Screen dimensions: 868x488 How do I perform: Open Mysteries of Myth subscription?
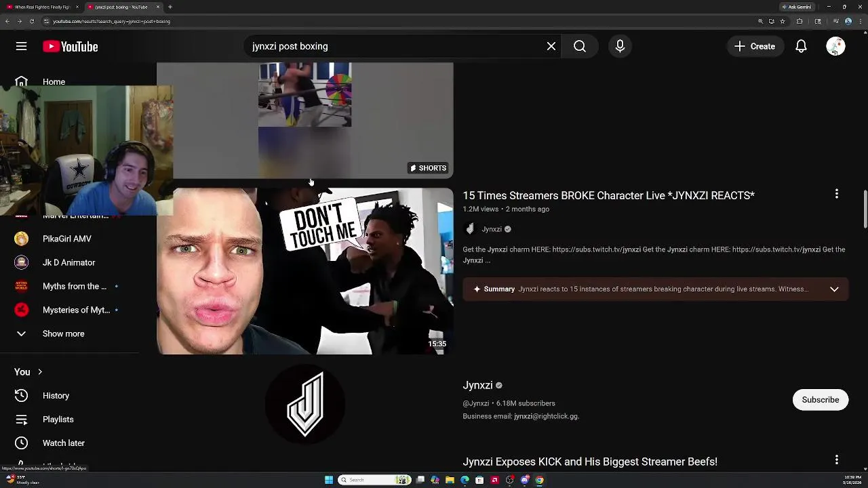pos(76,310)
